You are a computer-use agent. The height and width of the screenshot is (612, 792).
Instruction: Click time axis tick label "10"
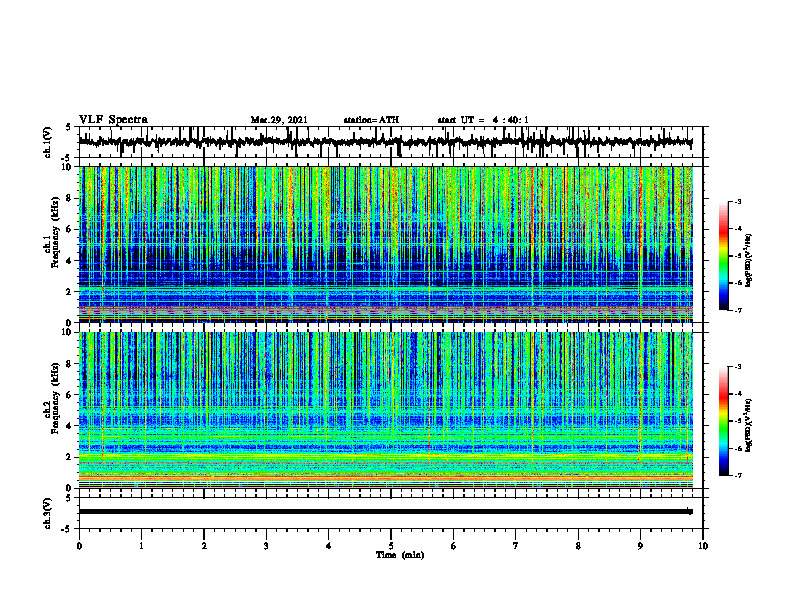[x=703, y=546]
